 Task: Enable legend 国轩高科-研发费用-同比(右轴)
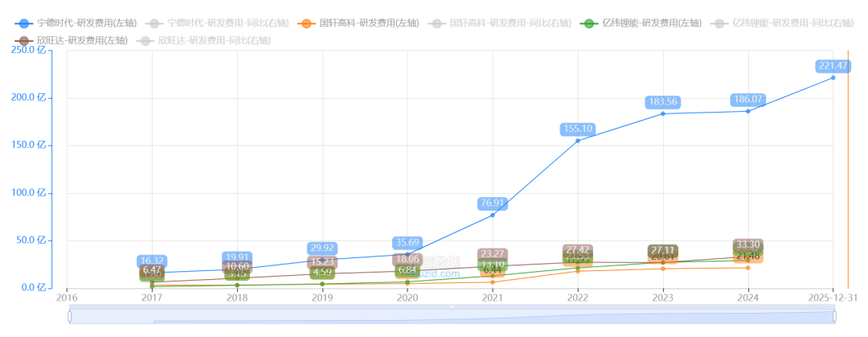[499, 23]
